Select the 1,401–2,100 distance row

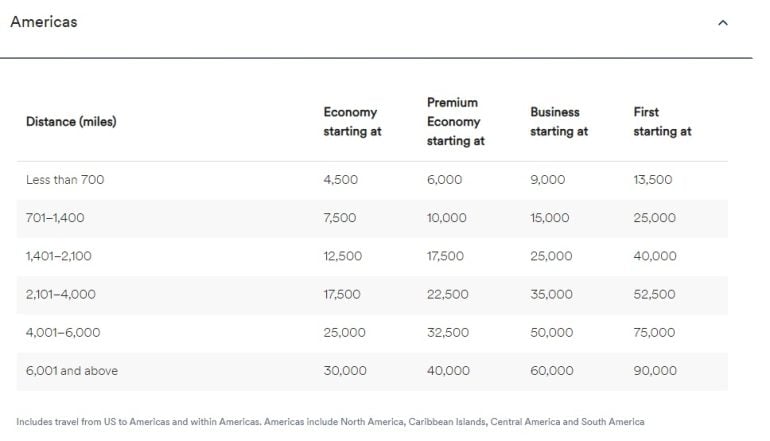coord(59,256)
